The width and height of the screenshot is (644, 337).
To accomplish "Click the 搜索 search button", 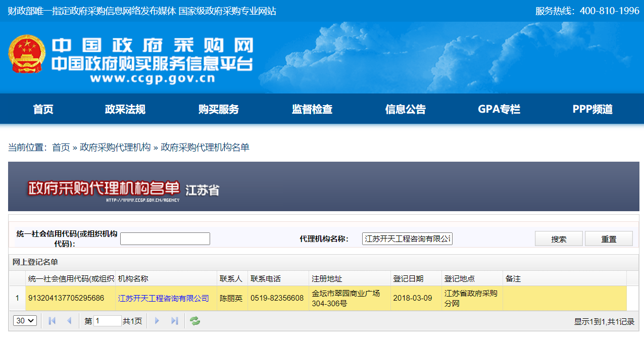I will [559, 239].
